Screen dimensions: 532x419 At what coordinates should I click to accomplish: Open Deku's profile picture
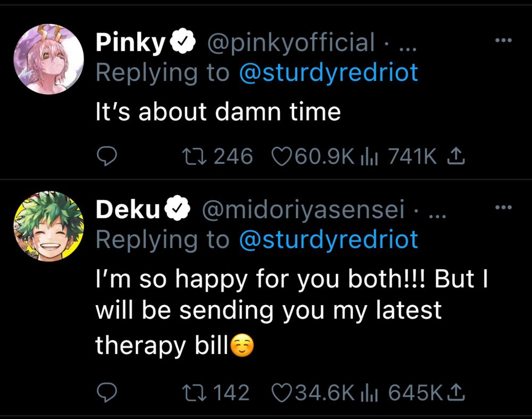(48, 226)
